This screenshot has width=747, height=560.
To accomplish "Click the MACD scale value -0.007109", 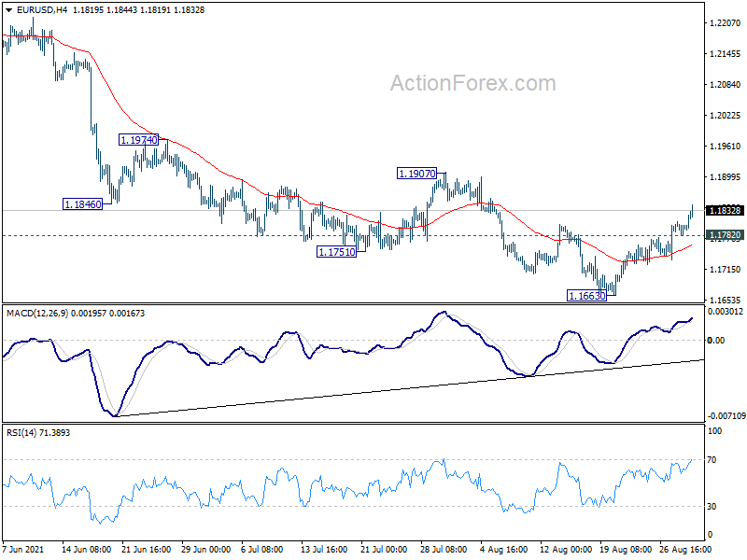I will (726, 415).
